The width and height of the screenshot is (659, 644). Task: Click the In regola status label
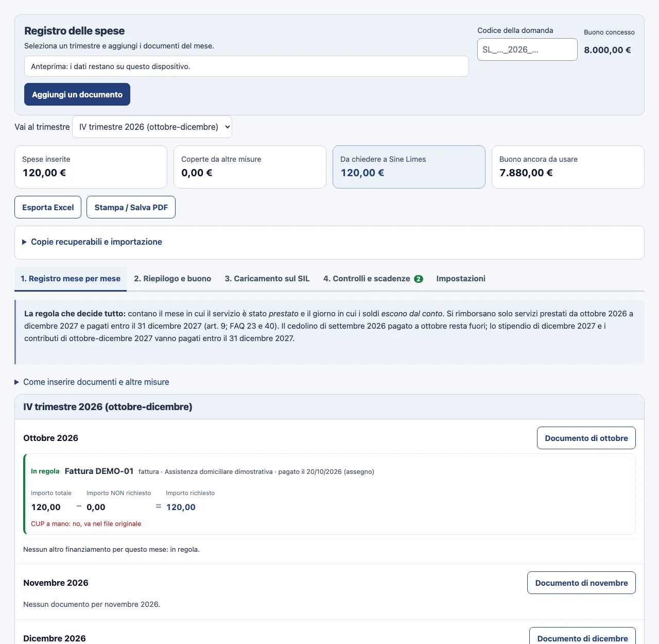(x=45, y=471)
